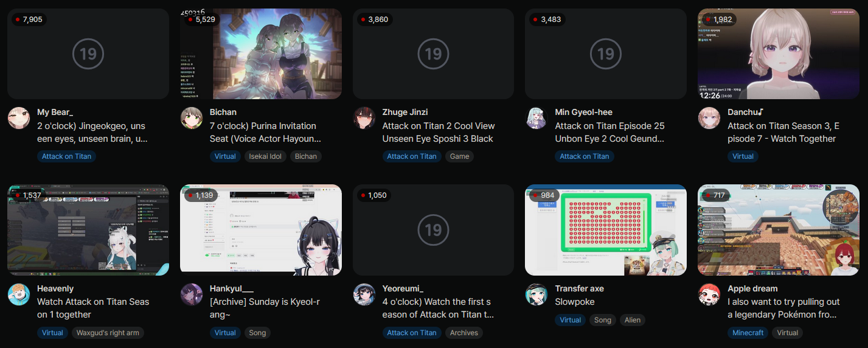868x348 pixels.
Task: Open Apple dream's red avatar icon
Action: click(x=709, y=294)
